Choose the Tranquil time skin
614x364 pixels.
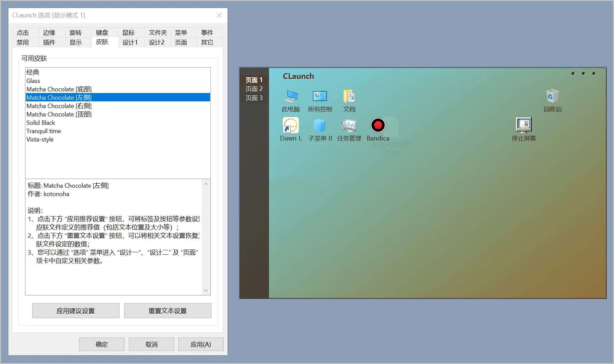tap(44, 131)
